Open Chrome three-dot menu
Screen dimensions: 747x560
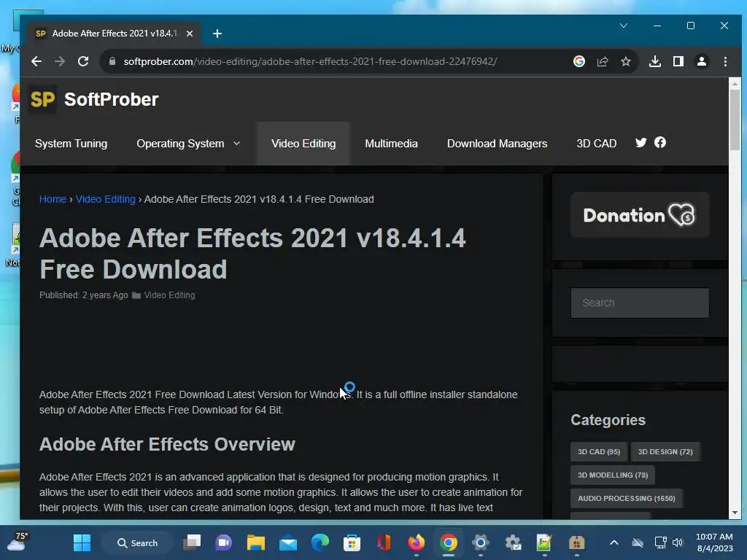point(725,61)
